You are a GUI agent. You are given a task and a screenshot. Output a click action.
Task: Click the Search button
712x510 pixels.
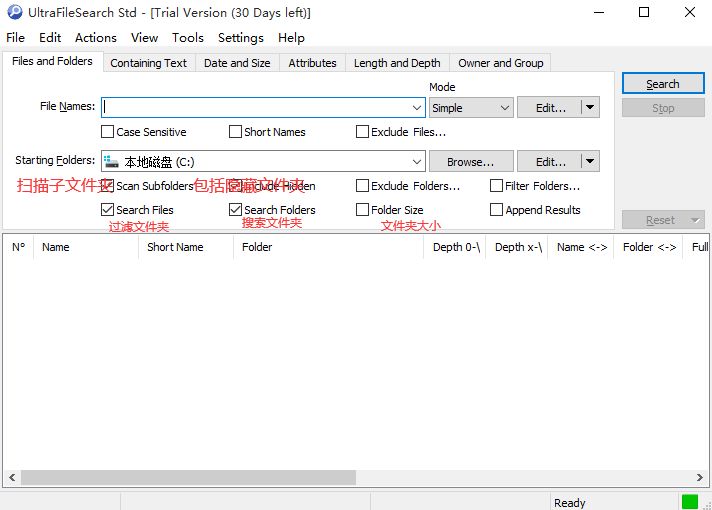pos(663,84)
